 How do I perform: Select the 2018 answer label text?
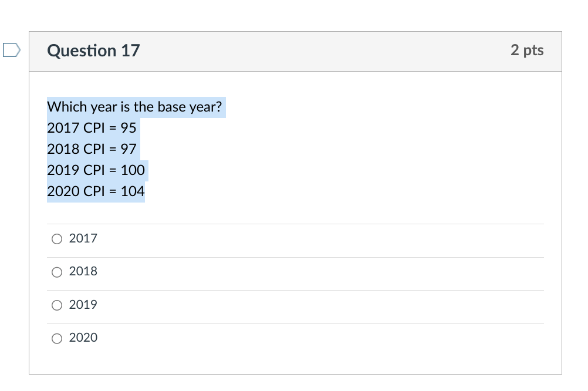83,271
